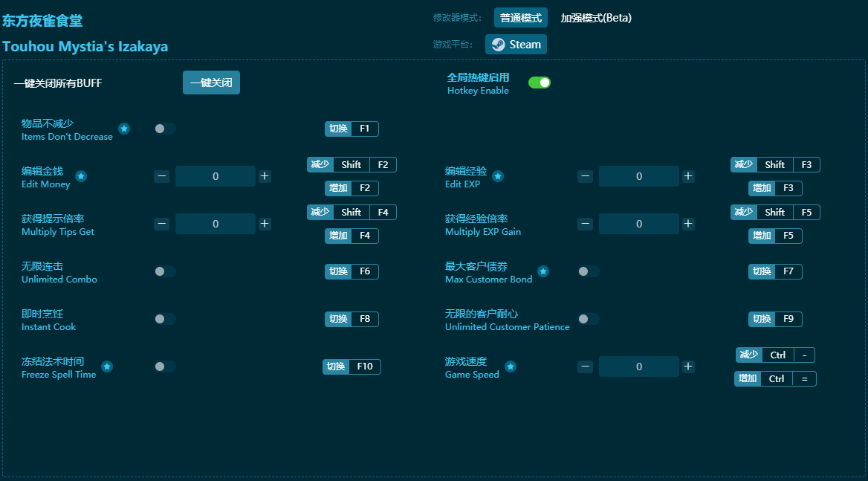Click the star icon next to Game Speed

pos(511,367)
